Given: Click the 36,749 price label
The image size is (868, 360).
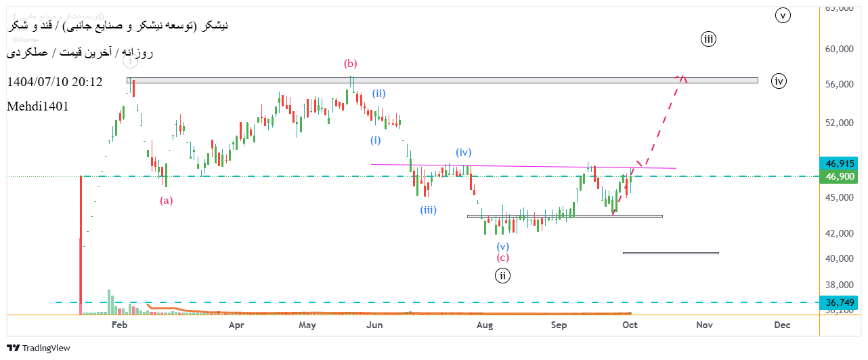Looking at the screenshot, I should pos(840,302).
